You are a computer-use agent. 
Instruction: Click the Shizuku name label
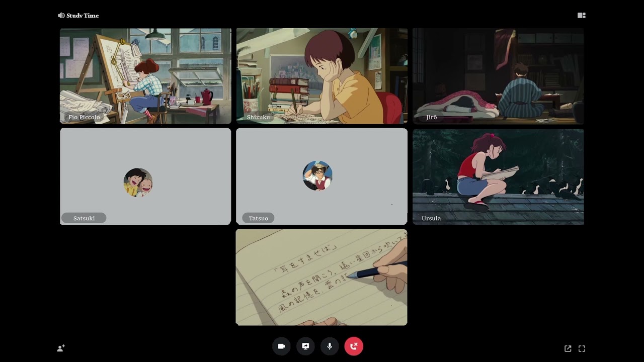point(258,117)
